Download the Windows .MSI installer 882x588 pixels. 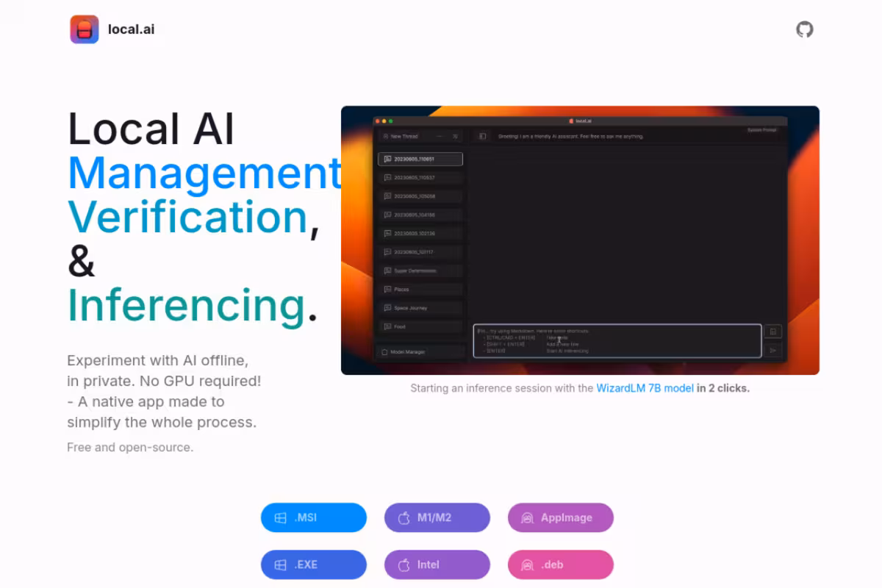314,517
